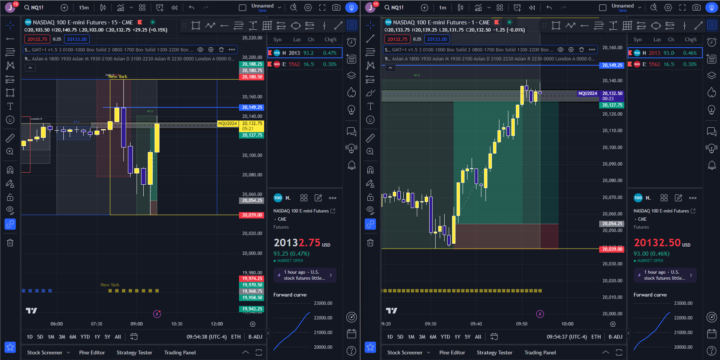720x360 pixels.
Task: Toggle visibility eye of GMT+1 indicator, left chart
Action: click(x=200, y=50)
